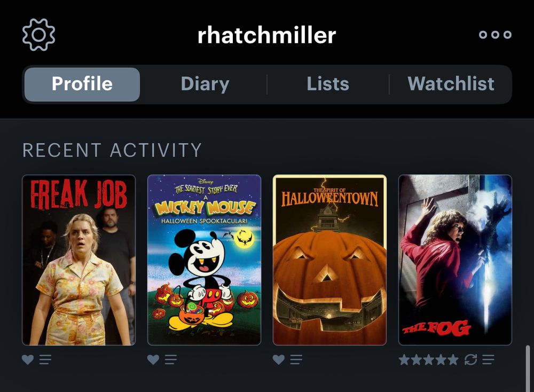Image resolution: width=534 pixels, height=392 pixels.
Task: Tap the review icon under Halloweentown poster
Action: (x=296, y=359)
